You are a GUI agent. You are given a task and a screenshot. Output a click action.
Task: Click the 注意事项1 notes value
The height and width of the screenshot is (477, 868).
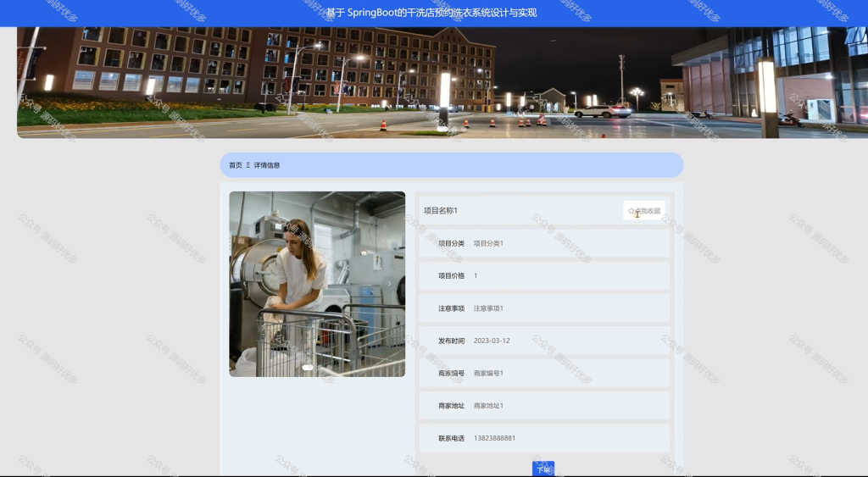[488, 308]
